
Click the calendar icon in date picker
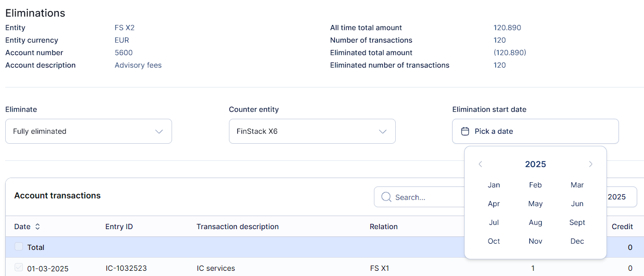tap(465, 131)
